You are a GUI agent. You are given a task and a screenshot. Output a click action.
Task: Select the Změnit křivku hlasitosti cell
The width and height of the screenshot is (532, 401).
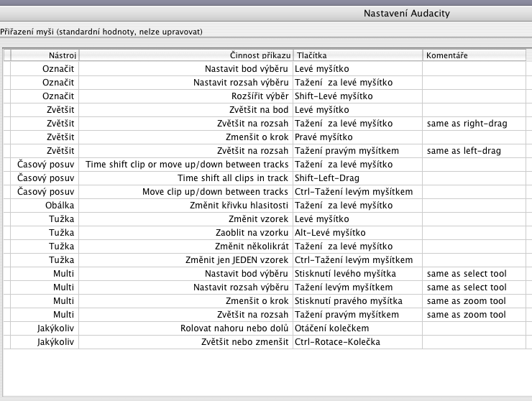pos(186,206)
